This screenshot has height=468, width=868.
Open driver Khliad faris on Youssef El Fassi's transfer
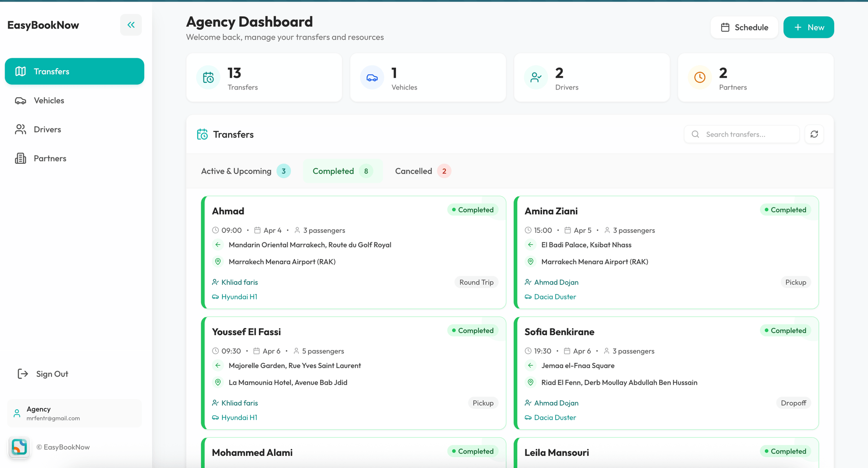coord(240,403)
